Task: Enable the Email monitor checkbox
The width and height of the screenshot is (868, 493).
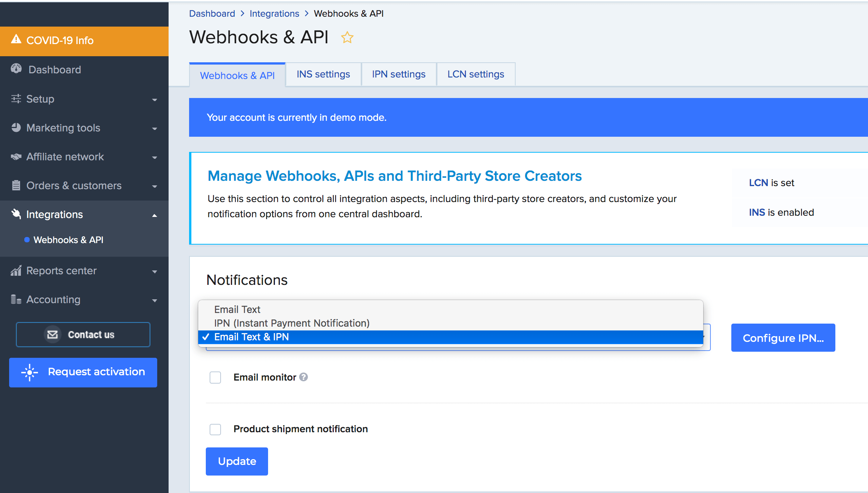Action: [215, 378]
